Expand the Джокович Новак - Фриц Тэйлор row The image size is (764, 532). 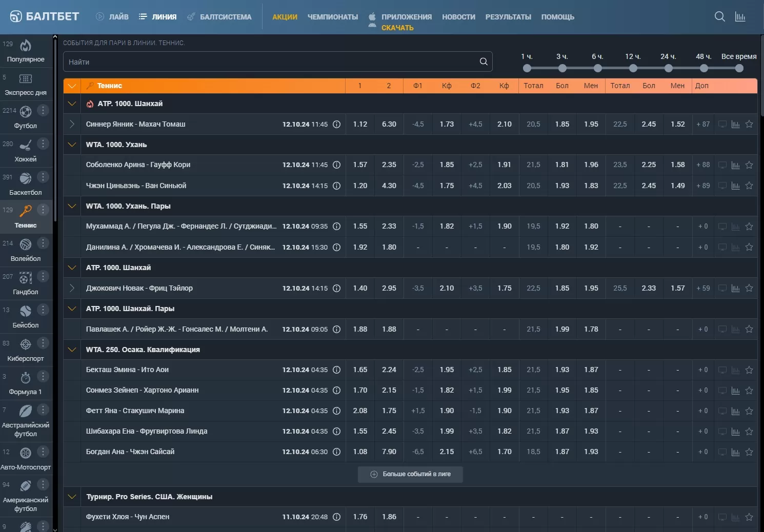pos(72,288)
